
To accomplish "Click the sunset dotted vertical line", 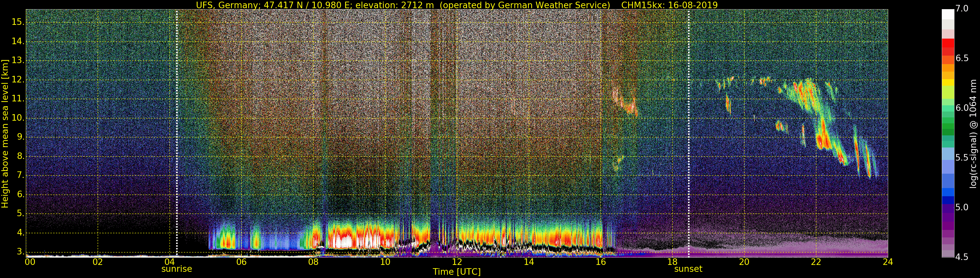I will pyautogui.click(x=689, y=133).
